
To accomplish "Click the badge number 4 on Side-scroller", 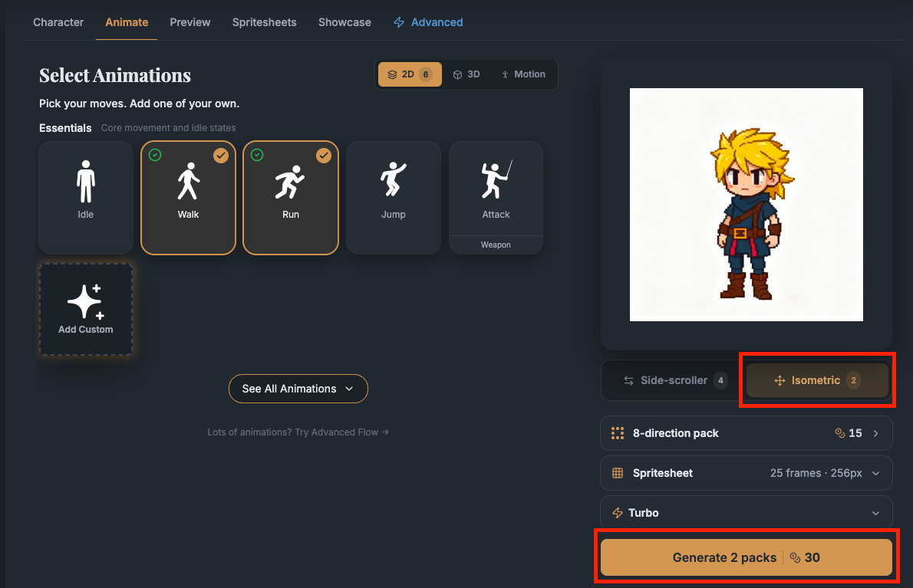I will pyautogui.click(x=721, y=380).
